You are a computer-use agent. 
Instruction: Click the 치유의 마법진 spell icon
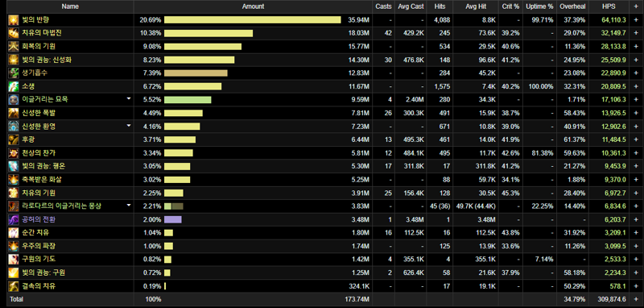[x=14, y=33]
